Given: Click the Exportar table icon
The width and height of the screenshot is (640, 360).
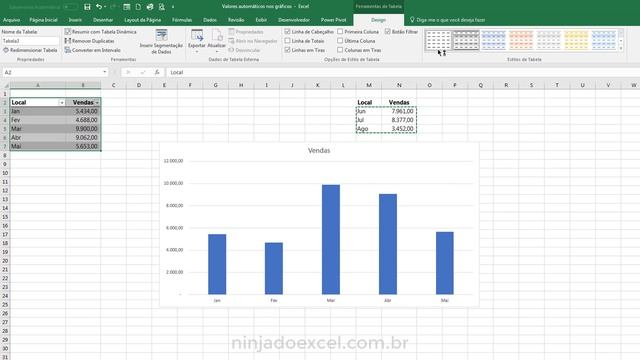Looking at the screenshot, I should click(197, 36).
